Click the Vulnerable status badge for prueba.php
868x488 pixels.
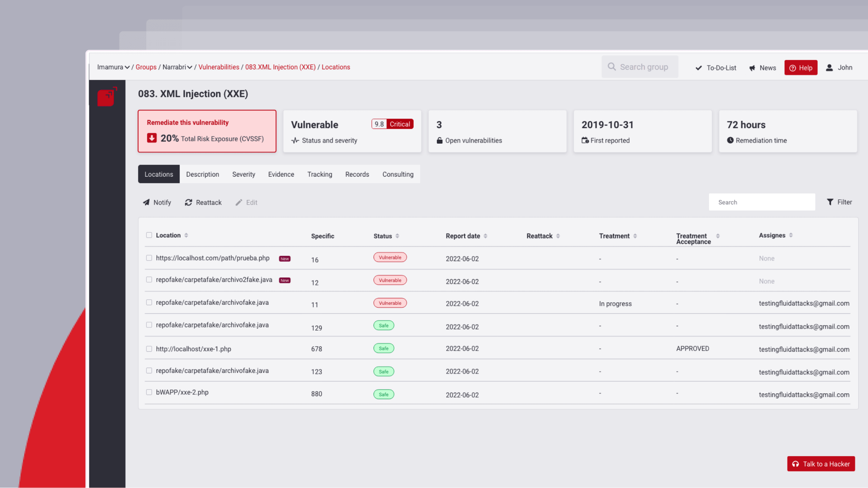(x=390, y=257)
